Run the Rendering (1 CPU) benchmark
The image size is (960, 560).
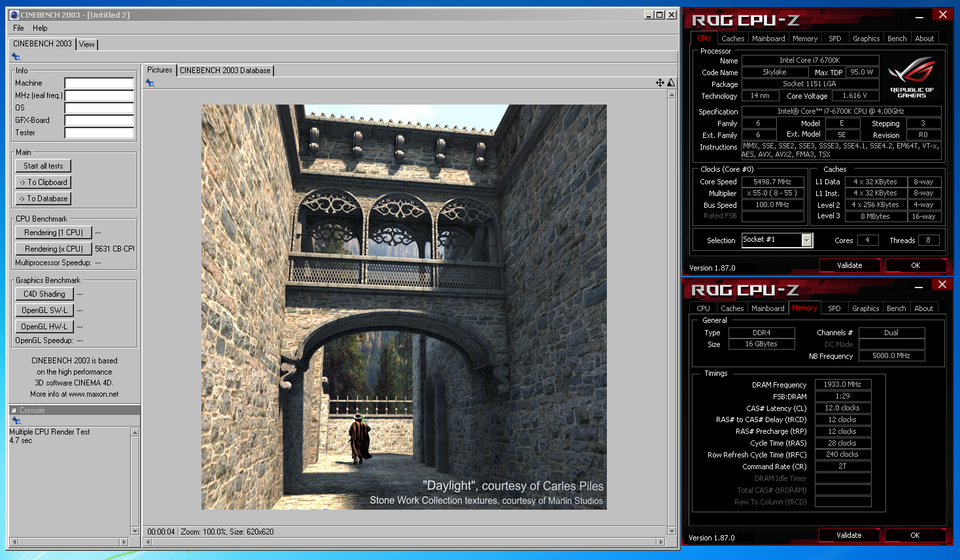(x=53, y=233)
